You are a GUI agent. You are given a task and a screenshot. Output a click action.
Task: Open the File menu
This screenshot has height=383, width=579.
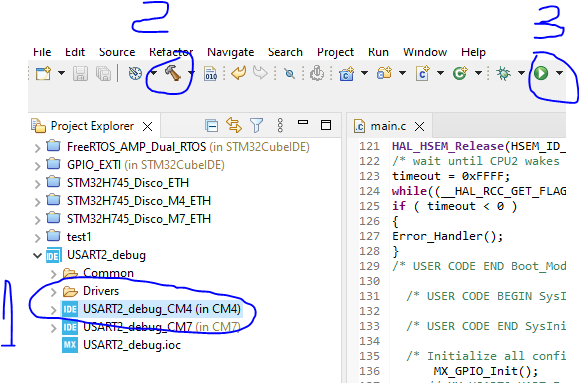coord(42,52)
